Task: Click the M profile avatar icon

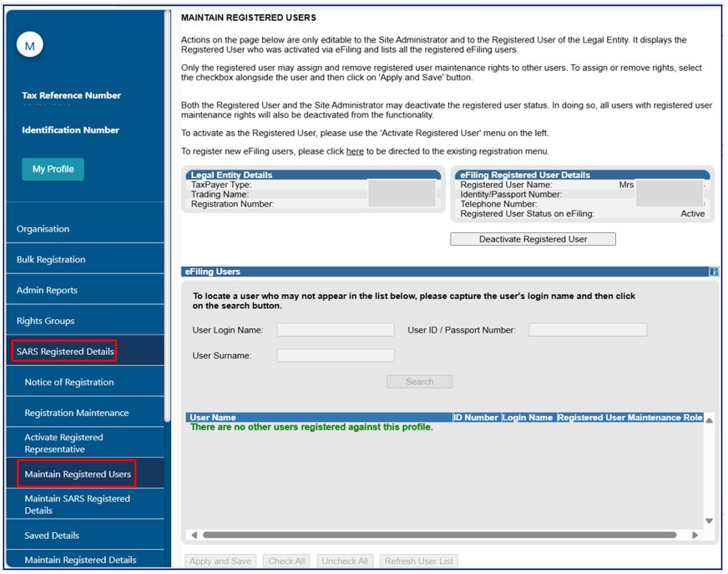Action: (30, 45)
